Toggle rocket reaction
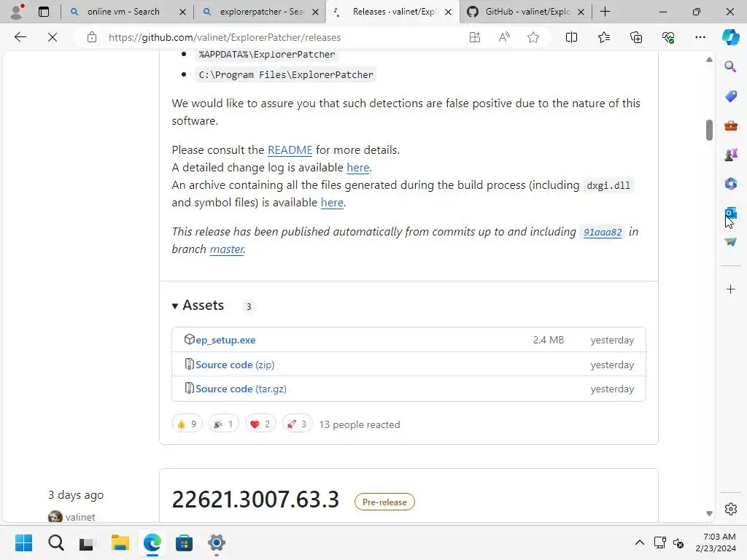 coord(297,424)
